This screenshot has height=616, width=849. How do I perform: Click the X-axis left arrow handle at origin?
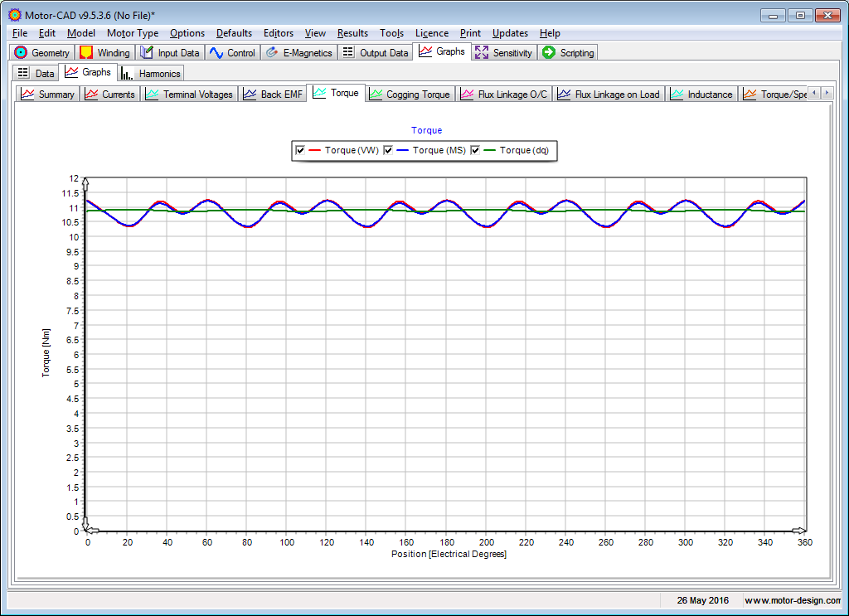[93, 531]
